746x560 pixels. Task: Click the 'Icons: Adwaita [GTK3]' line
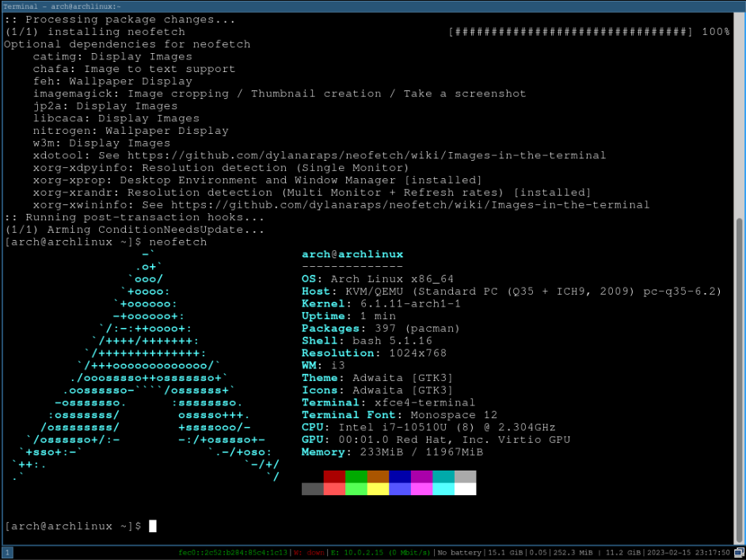tap(377, 390)
